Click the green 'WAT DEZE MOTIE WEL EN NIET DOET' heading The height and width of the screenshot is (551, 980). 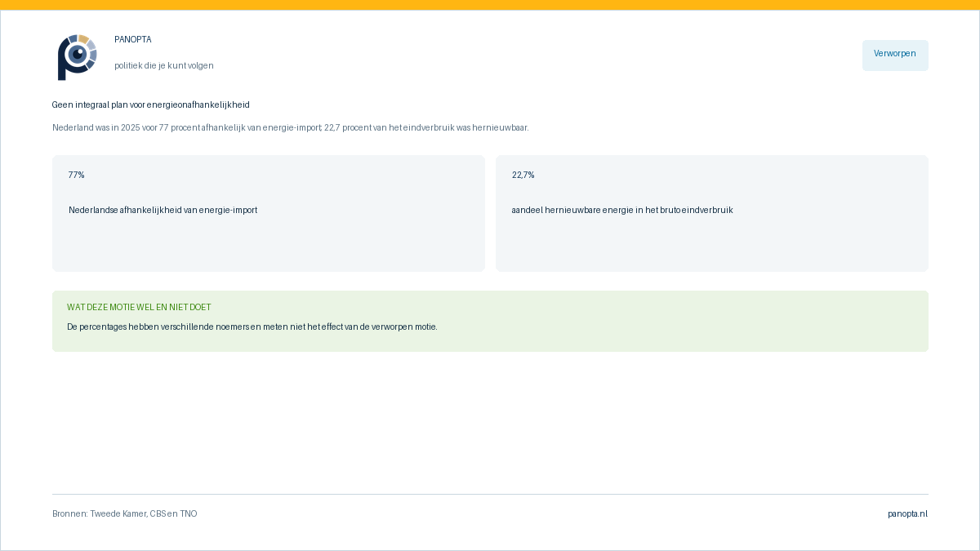pos(139,308)
